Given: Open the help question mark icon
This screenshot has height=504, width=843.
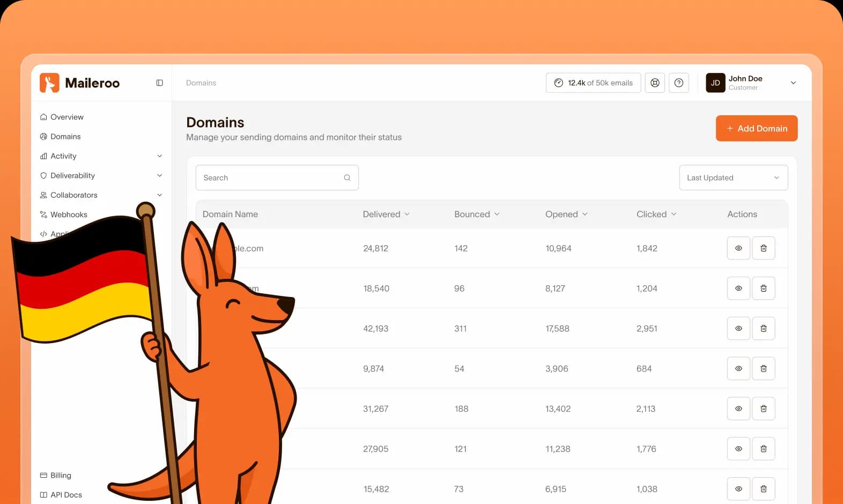Looking at the screenshot, I should 678,83.
